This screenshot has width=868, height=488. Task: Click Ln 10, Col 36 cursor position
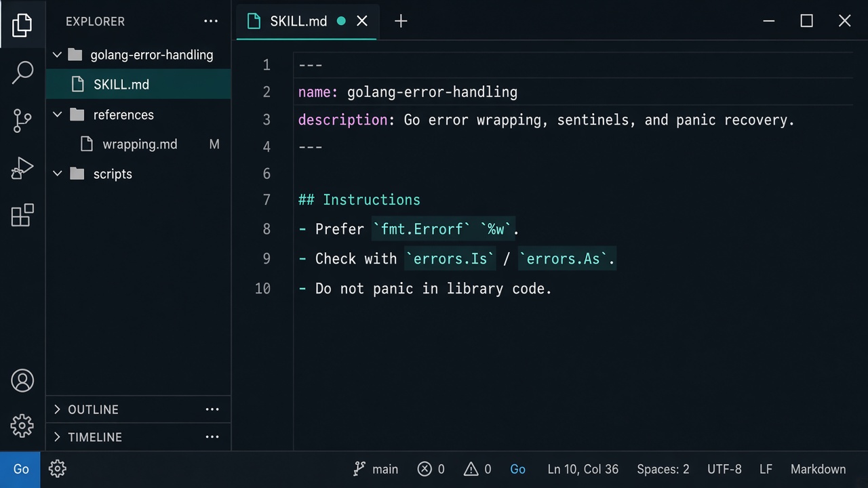[583, 469]
